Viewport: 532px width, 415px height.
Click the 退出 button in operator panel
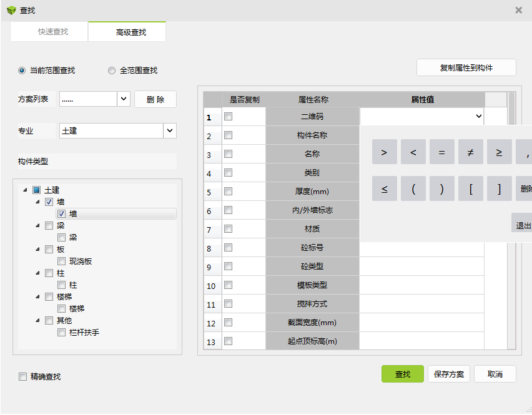[522, 223]
